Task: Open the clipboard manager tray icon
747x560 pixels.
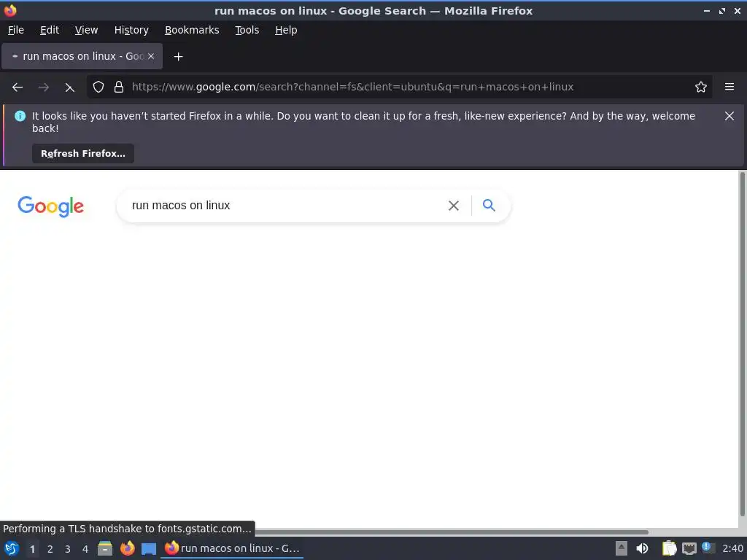Action: pyautogui.click(x=669, y=548)
